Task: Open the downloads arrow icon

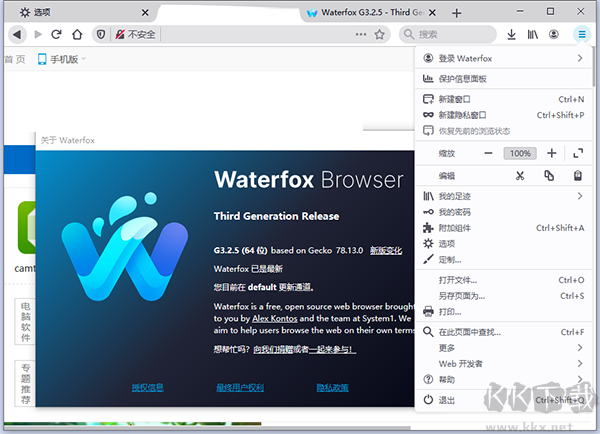Action: [511, 34]
